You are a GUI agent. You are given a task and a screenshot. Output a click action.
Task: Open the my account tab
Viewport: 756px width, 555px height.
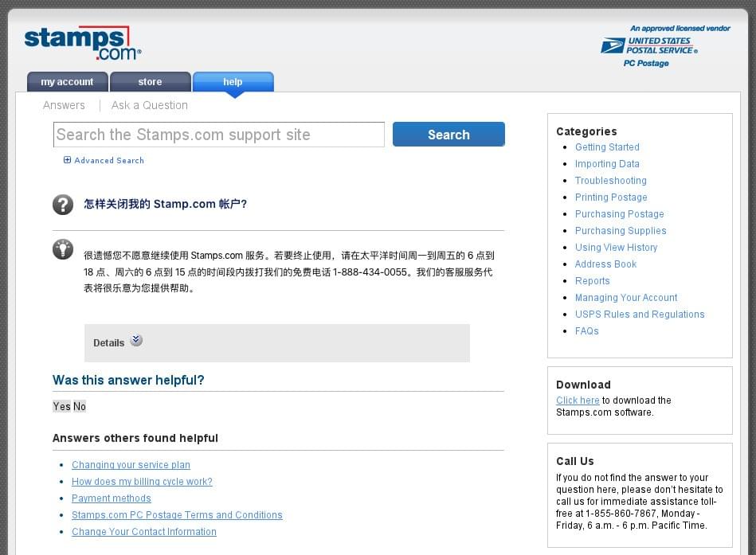[x=67, y=82]
